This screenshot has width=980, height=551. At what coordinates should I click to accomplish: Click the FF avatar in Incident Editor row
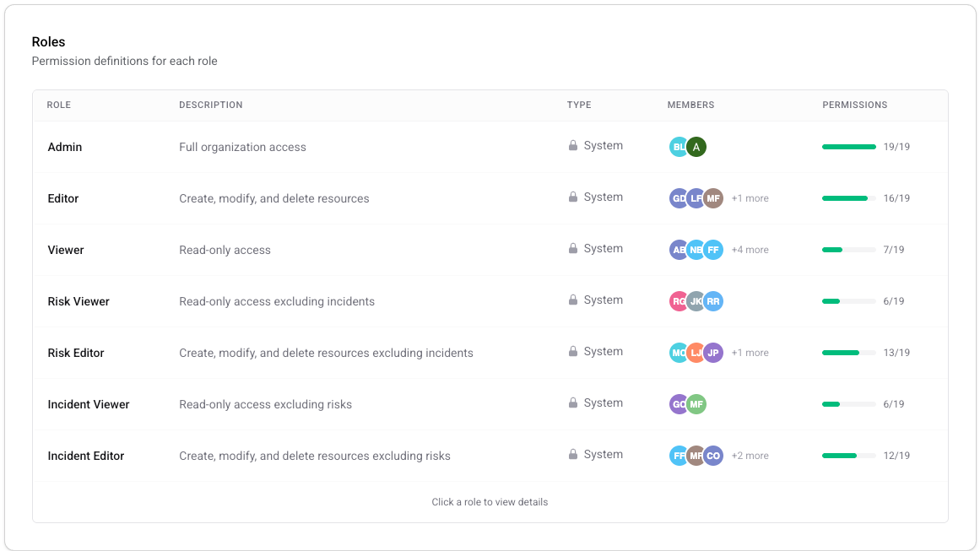click(x=678, y=456)
